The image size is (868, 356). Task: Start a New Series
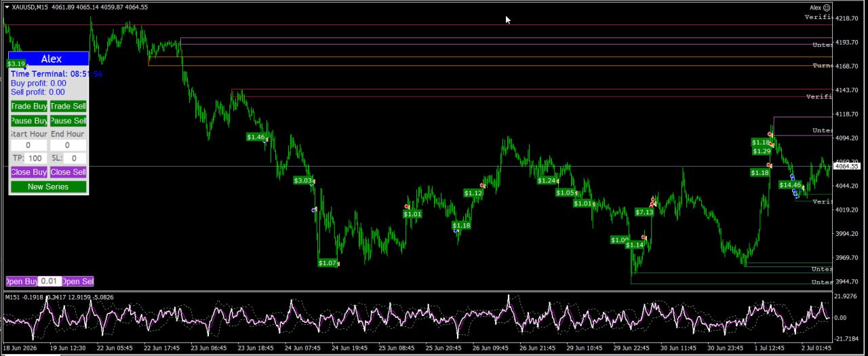(48, 186)
